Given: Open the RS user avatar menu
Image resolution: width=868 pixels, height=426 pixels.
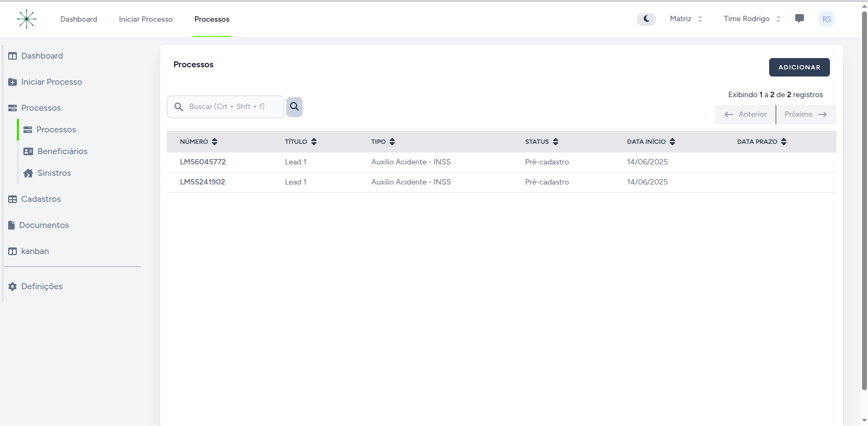Looking at the screenshot, I should point(827,19).
